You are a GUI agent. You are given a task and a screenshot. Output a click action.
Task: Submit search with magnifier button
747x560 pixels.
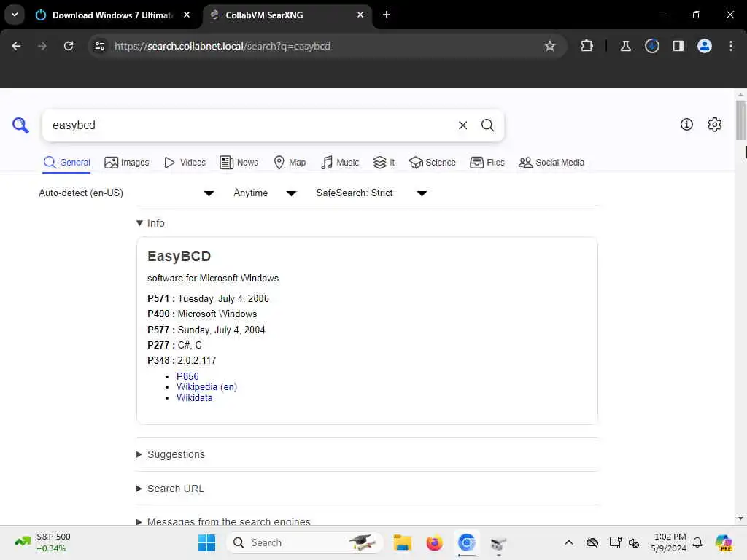point(487,125)
